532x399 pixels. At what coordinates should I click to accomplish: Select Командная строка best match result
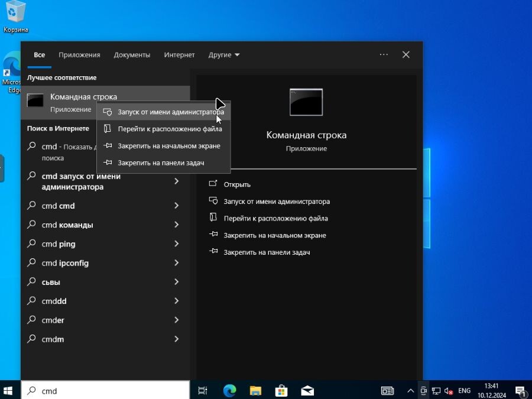click(x=106, y=102)
